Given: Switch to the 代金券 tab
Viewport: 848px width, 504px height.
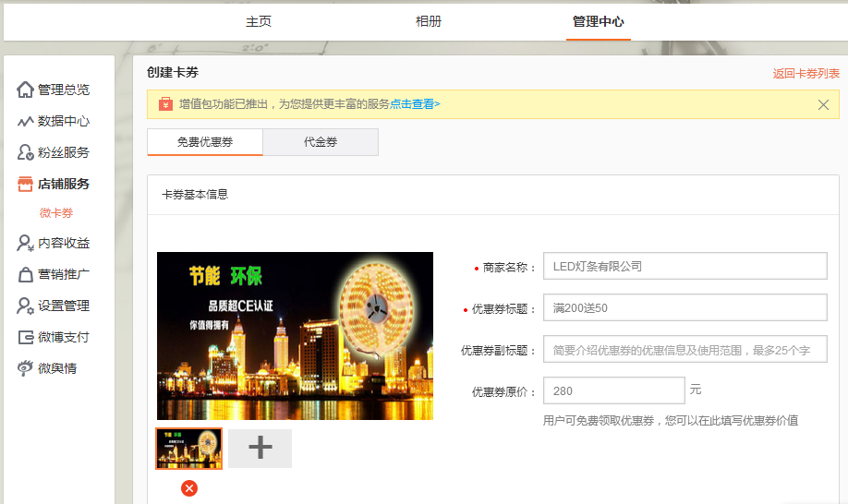Looking at the screenshot, I should coord(321,142).
